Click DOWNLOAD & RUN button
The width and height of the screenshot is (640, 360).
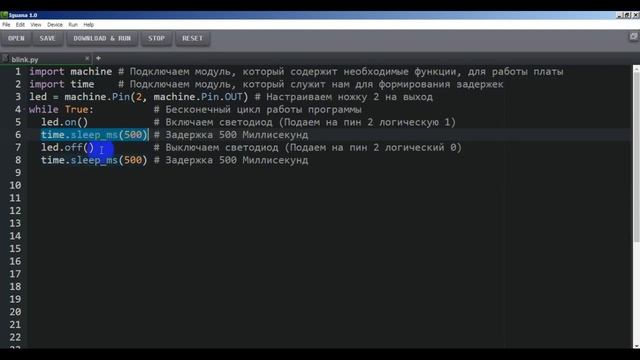pos(102,38)
